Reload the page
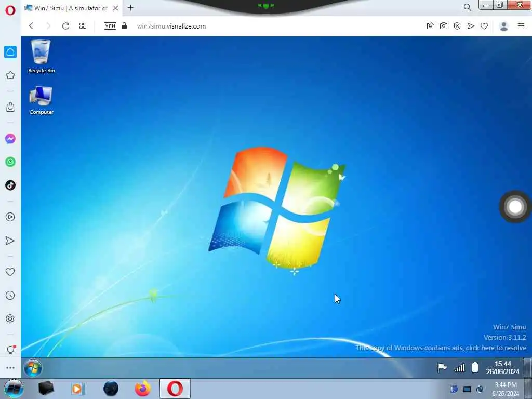Viewport: 532px width, 399px height. (x=65, y=26)
